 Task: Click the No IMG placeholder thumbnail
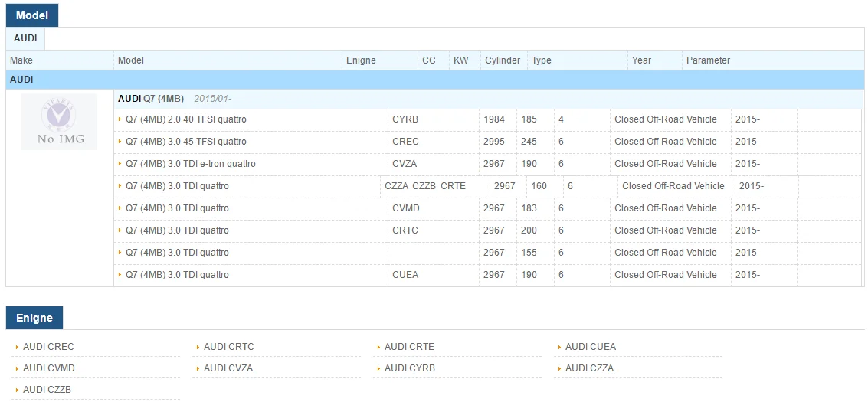[59, 122]
